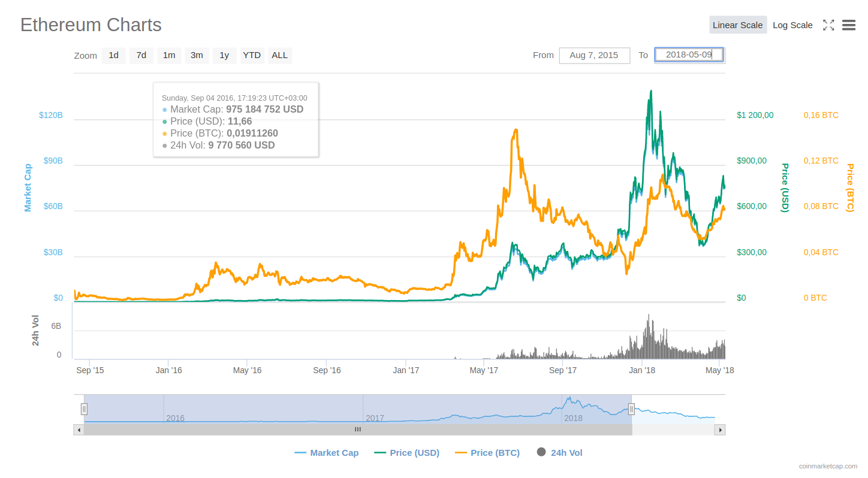The image size is (868, 478).
Task: Show ALL time range
Action: pyautogui.click(x=279, y=55)
